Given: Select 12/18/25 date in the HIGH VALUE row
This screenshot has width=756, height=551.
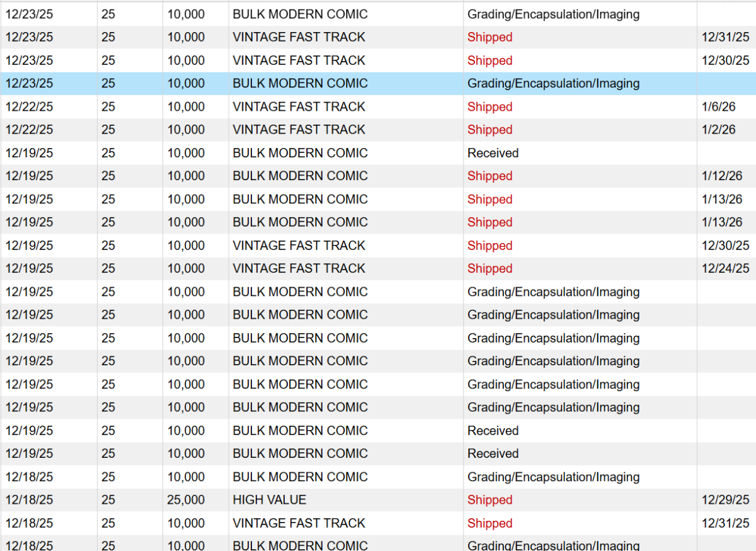Looking at the screenshot, I should (29, 500).
